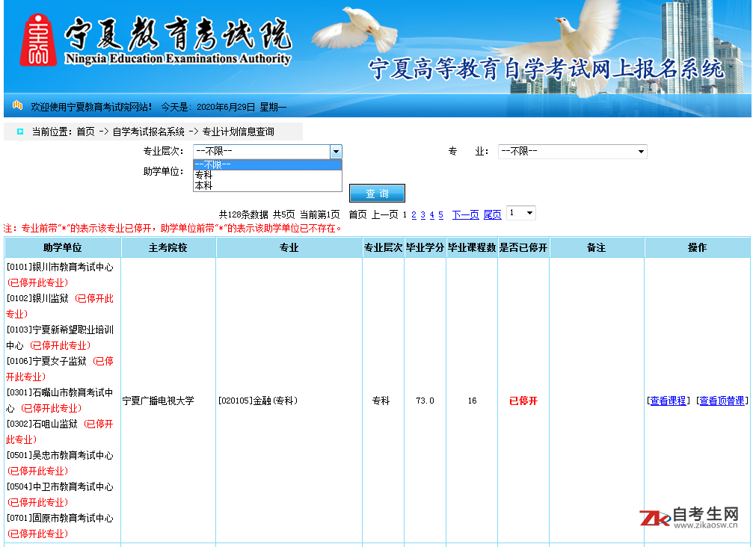Click 自学考试报名系统 in breadcrumb
The height and width of the screenshot is (547, 756).
pos(149,132)
